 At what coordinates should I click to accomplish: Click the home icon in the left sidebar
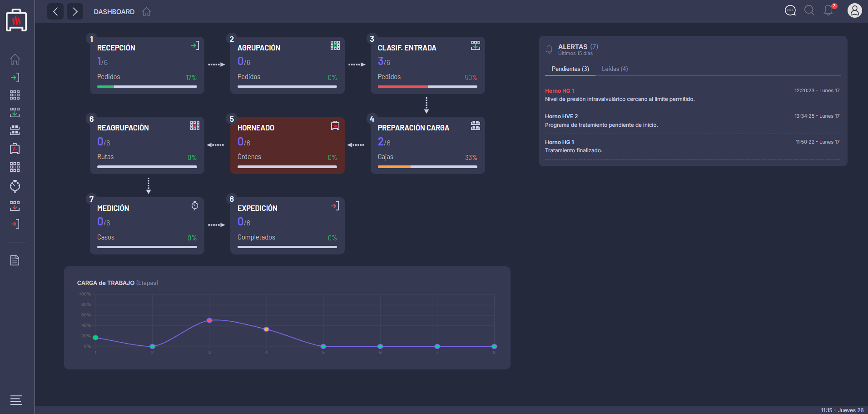pyautogui.click(x=15, y=60)
